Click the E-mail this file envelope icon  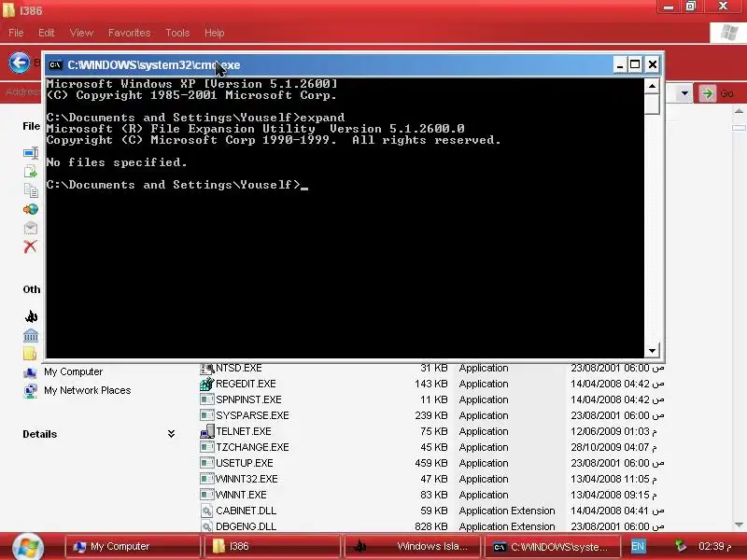click(x=31, y=228)
